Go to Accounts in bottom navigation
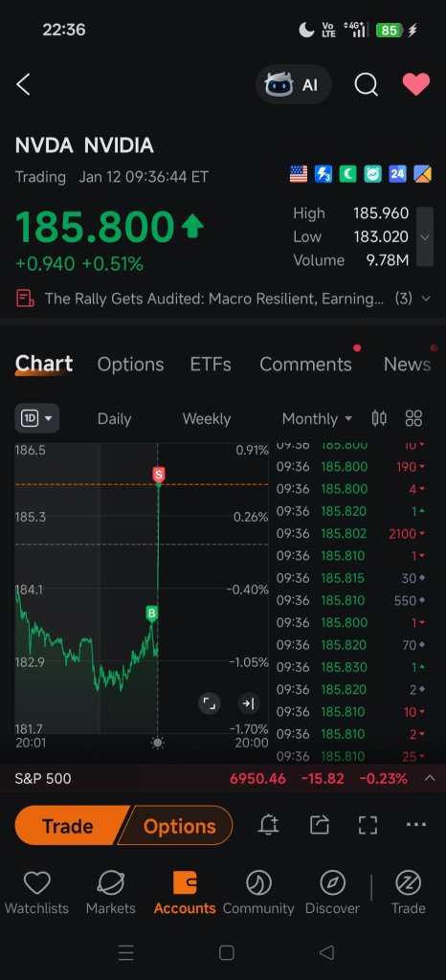 pyautogui.click(x=185, y=893)
